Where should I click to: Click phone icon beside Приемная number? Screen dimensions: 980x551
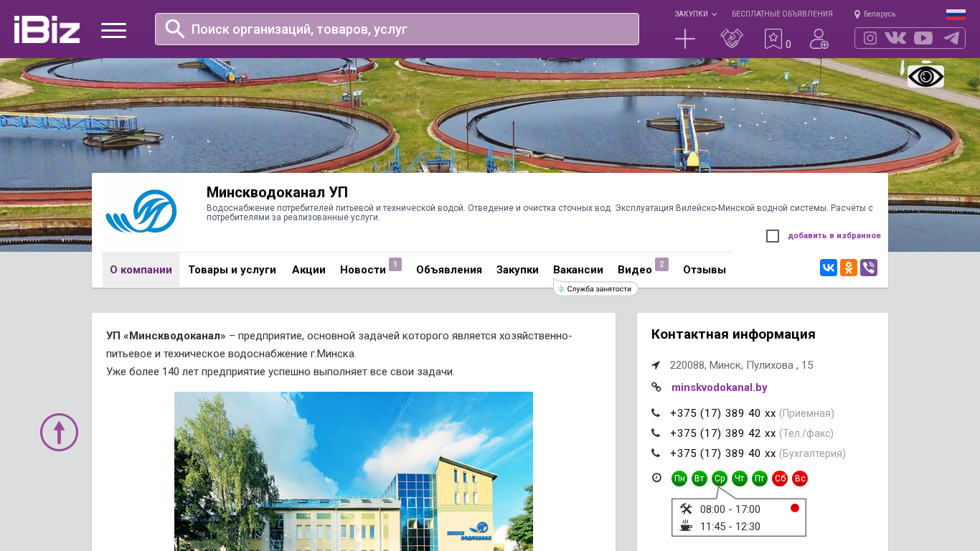click(656, 413)
